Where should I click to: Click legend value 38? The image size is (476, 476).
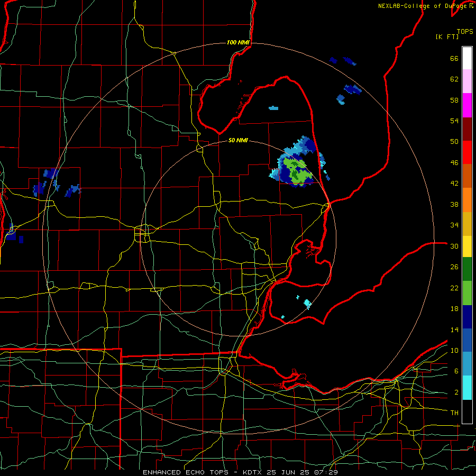coord(454,204)
